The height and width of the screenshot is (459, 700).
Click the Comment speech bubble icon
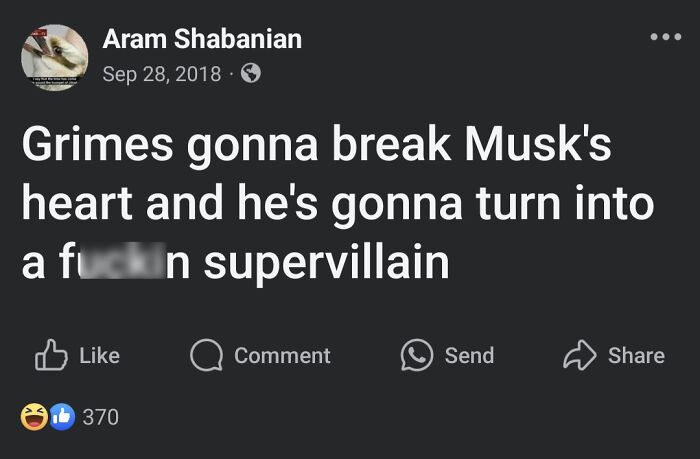coord(207,355)
